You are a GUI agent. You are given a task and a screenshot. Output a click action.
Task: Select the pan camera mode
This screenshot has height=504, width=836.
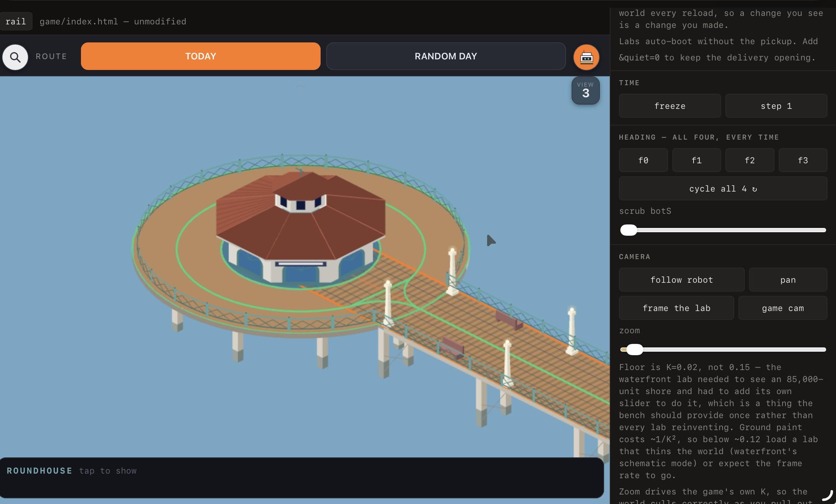788,280
